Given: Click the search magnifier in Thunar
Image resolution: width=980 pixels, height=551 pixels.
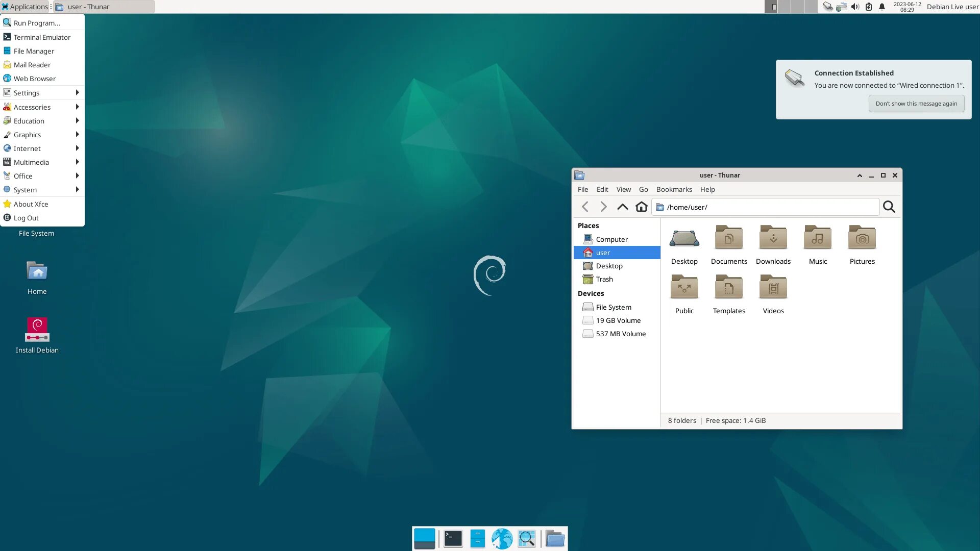Looking at the screenshot, I should (889, 207).
